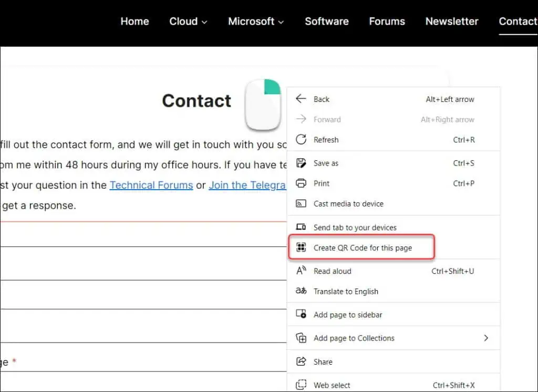Click the Refresh circular arrow icon
Image resolution: width=538 pixels, height=392 pixels.
pyautogui.click(x=301, y=140)
